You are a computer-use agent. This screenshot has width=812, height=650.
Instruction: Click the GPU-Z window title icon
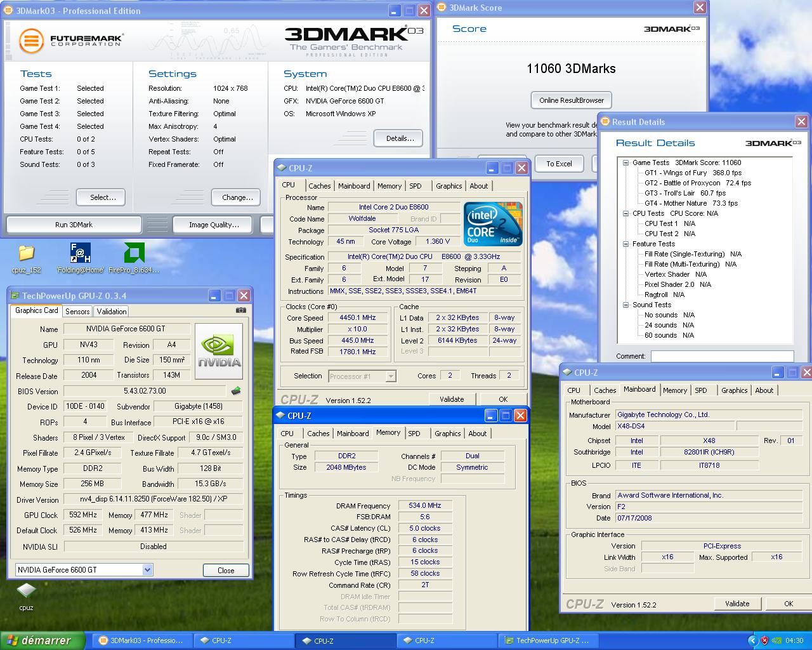(x=15, y=295)
